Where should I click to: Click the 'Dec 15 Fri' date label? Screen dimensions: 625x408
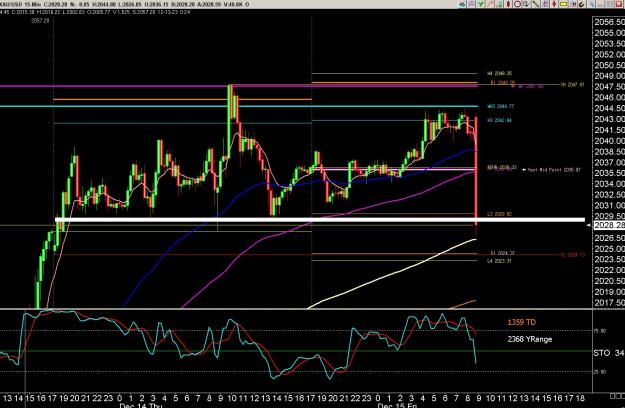coord(397,405)
